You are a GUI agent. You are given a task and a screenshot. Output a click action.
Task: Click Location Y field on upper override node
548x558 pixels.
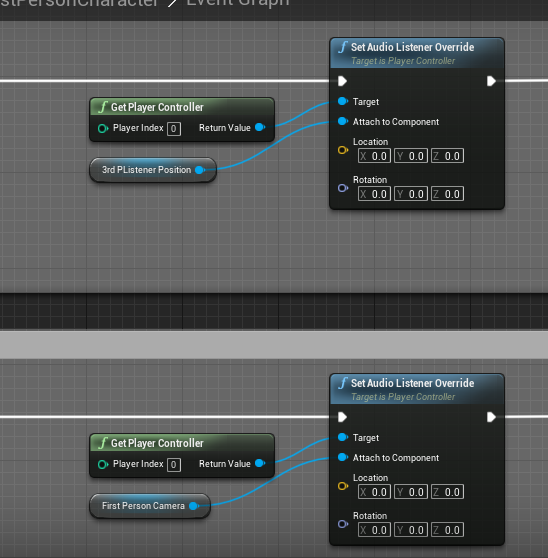pos(411,156)
